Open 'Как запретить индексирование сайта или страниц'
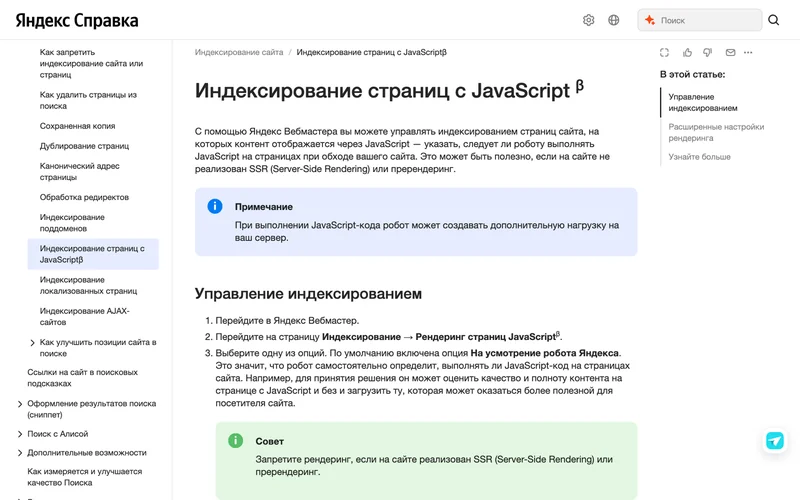 point(91,63)
